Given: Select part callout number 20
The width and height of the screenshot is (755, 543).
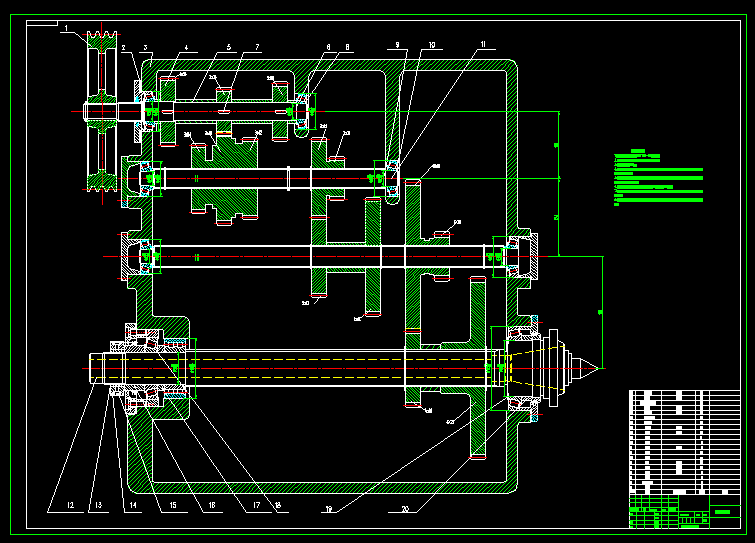Looking at the screenshot, I should 405,509.
